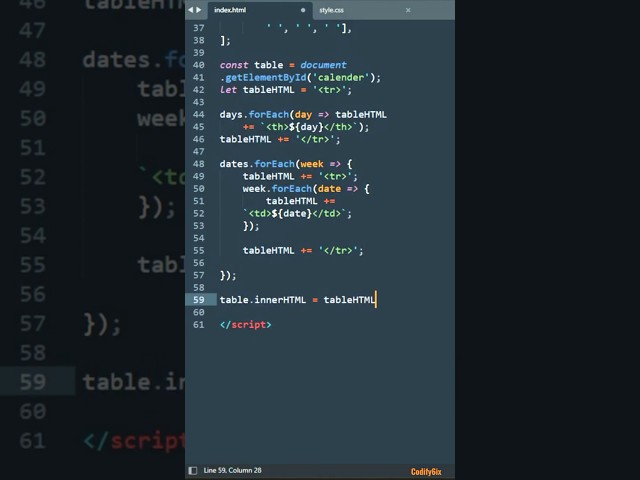Click "tableHTML += '</tr>';" on line 46

click(280, 139)
